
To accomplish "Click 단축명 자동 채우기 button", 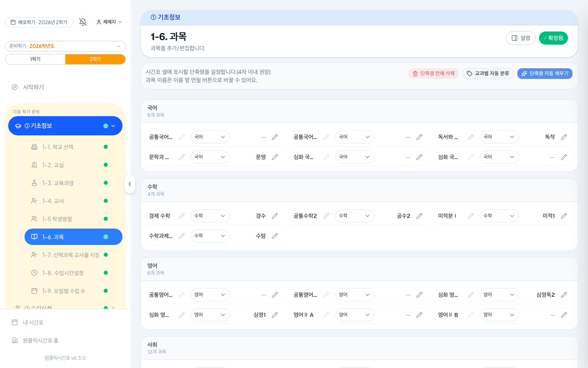I will (x=545, y=74).
